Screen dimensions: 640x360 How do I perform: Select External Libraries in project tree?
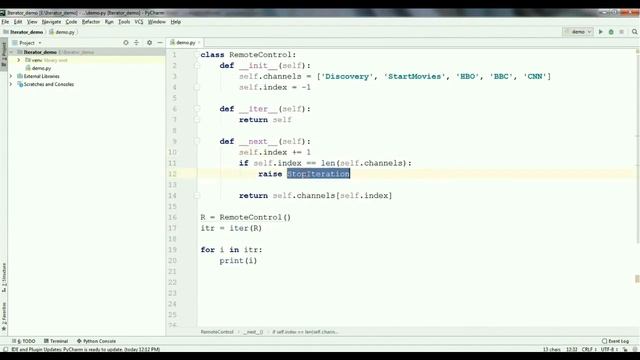[38, 76]
